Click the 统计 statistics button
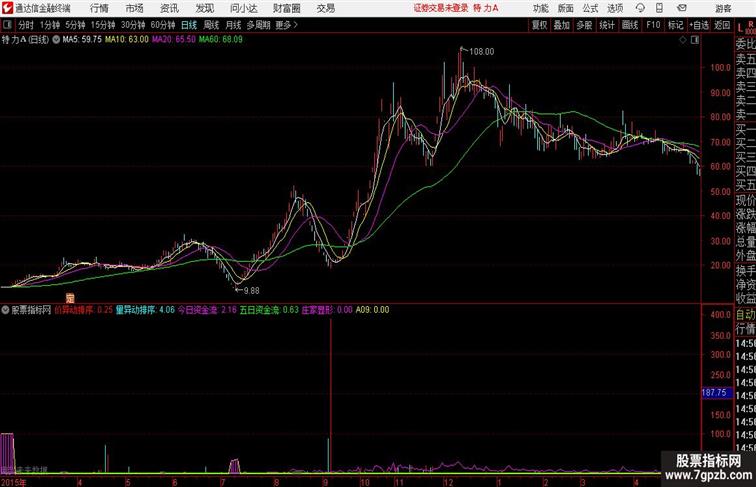Viewport: 756px width, 487px height. (x=607, y=25)
